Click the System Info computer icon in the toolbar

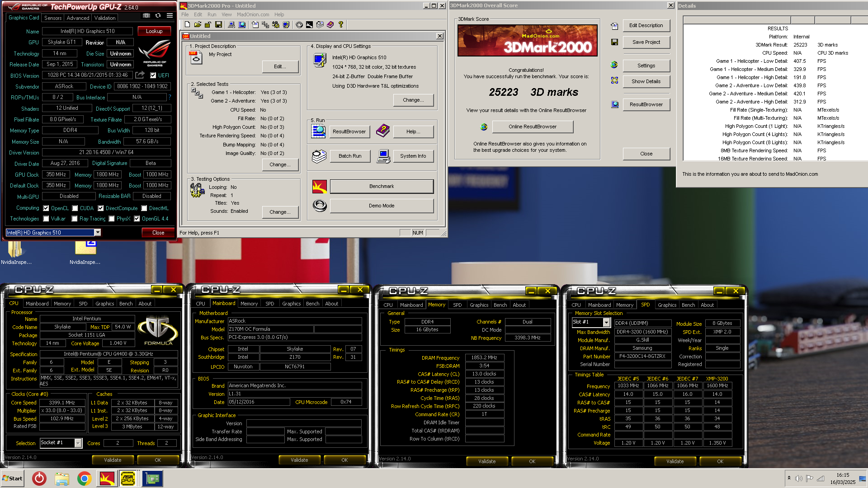(231, 25)
